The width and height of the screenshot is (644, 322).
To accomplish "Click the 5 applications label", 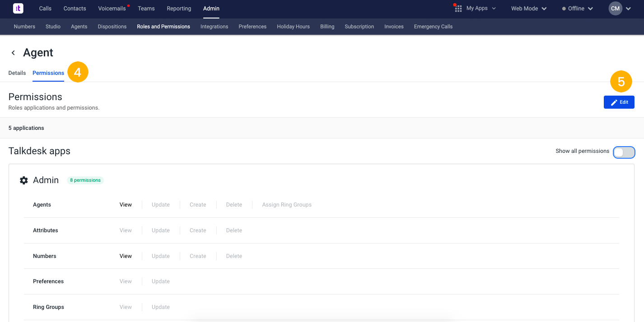I will 26,128.
